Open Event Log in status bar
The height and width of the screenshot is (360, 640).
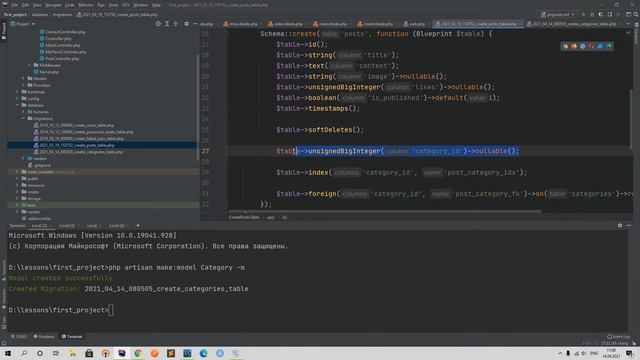coord(618,337)
